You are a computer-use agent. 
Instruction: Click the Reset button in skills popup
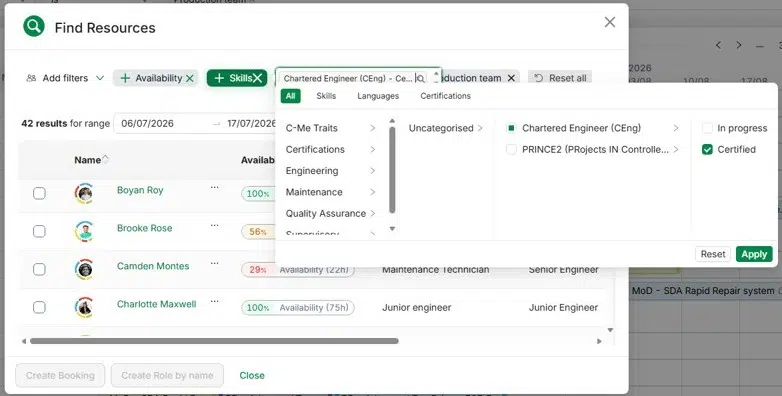pyautogui.click(x=713, y=254)
